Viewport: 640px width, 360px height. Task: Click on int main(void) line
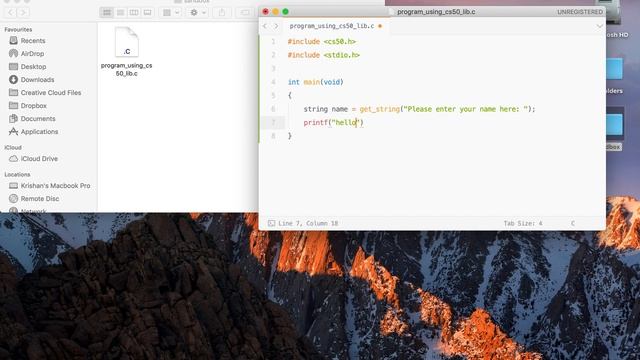click(316, 82)
